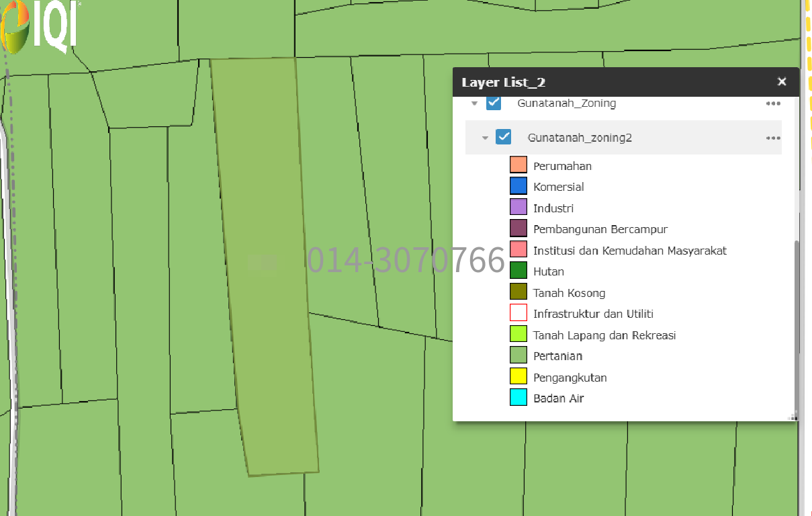
Task: Close the Layer List_2 panel
Action: click(781, 82)
